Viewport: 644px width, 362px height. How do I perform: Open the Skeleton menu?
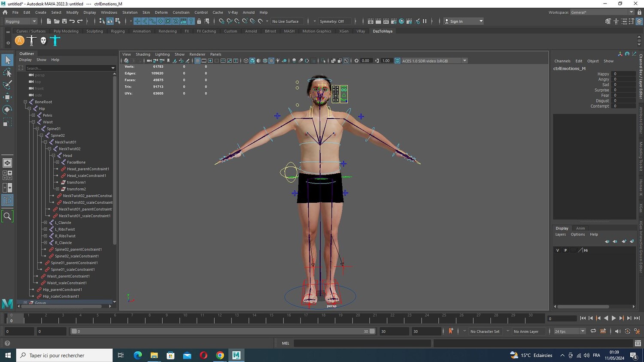pos(130,12)
